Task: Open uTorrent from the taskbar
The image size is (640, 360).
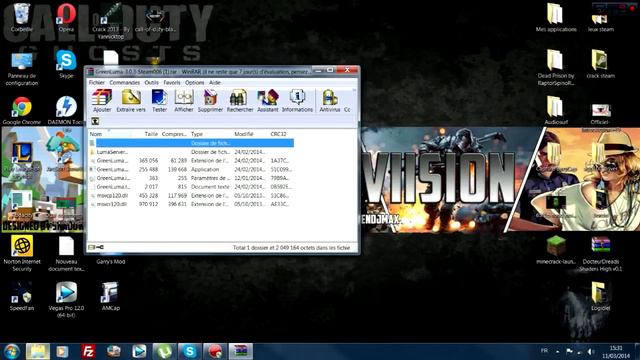Action: pos(164,351)
